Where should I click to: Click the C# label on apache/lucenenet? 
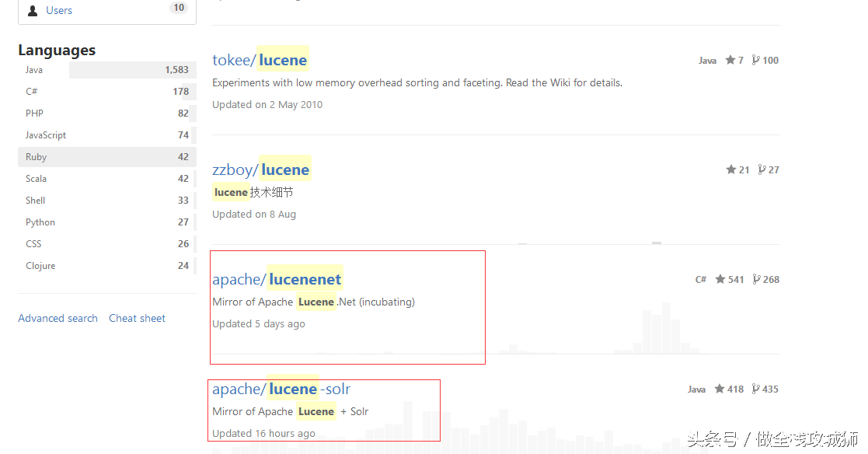[701, 280]
